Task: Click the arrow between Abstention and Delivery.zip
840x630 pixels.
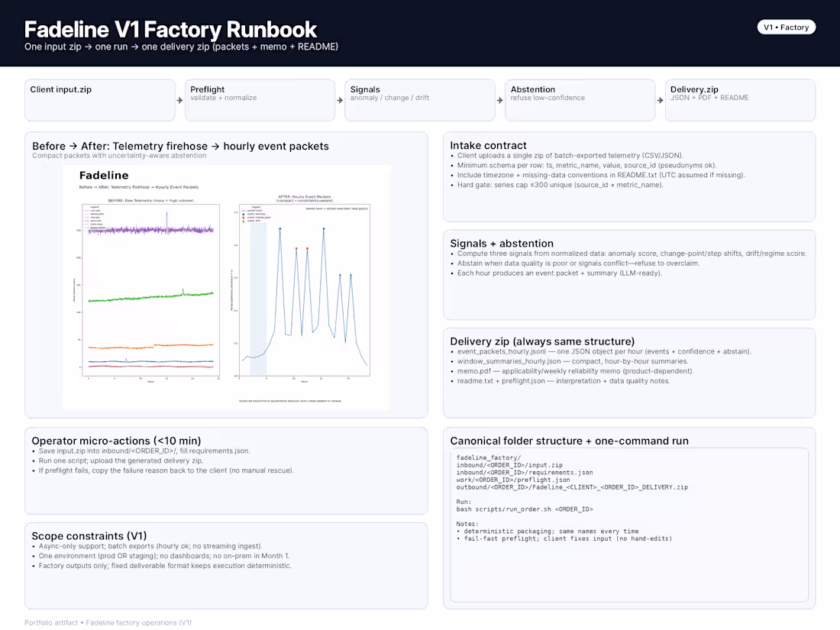Action: tap(660, 100)
